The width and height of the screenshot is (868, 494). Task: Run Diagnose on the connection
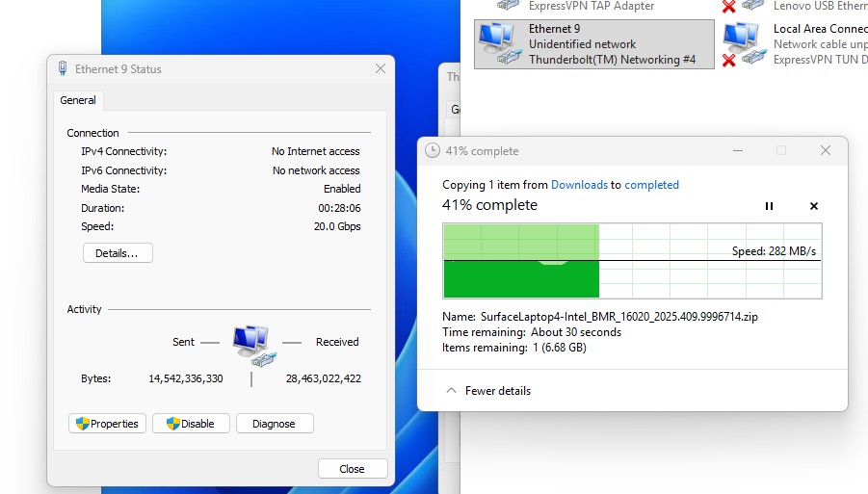tap(274, 424)
